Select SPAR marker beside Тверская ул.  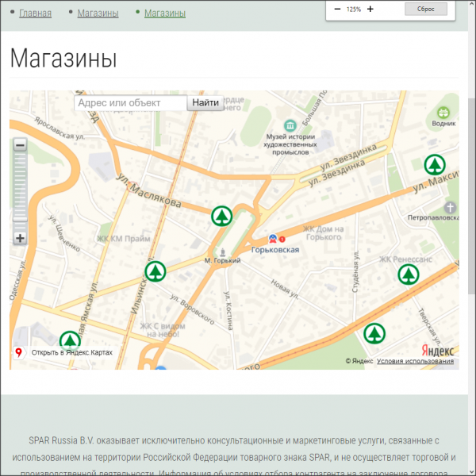point(374,333)
